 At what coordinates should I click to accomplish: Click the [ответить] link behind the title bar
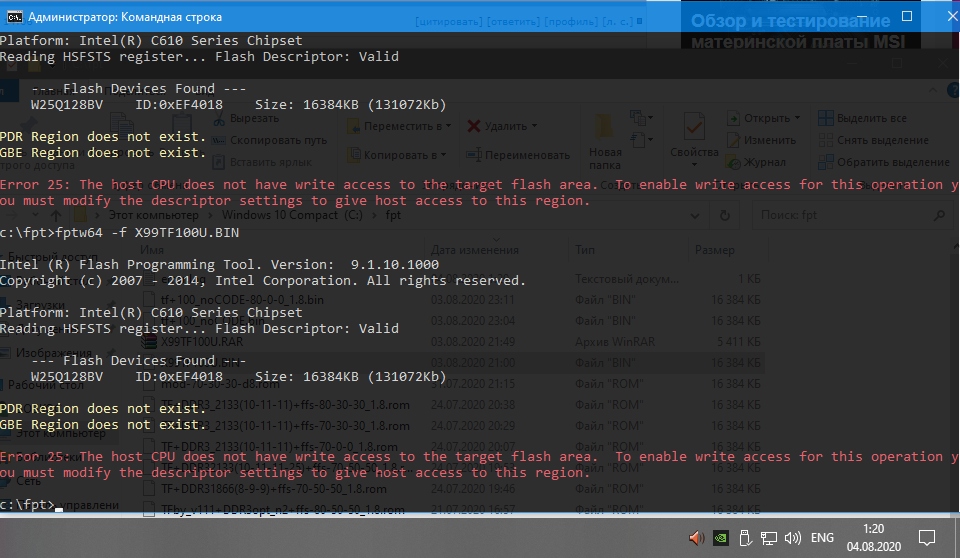tap(513, 21)
